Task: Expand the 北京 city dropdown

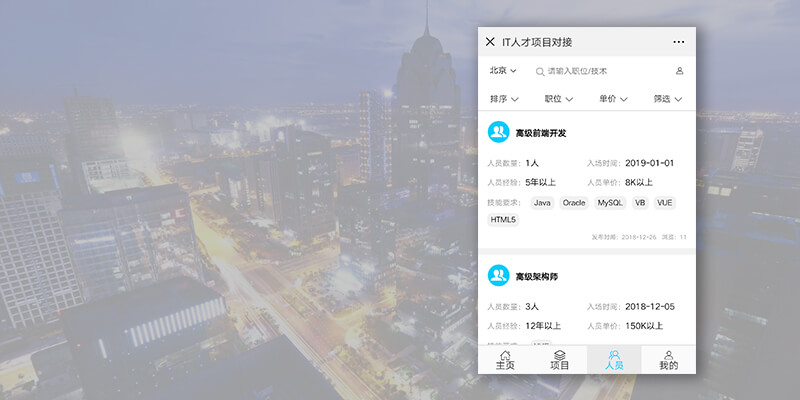Action: pos(502,71)
